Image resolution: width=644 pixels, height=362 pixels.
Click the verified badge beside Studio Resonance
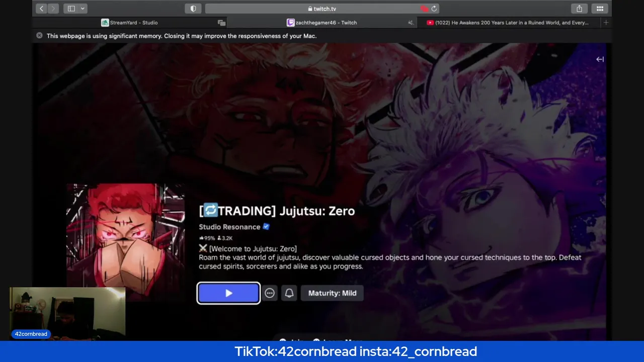click(266, 227)
